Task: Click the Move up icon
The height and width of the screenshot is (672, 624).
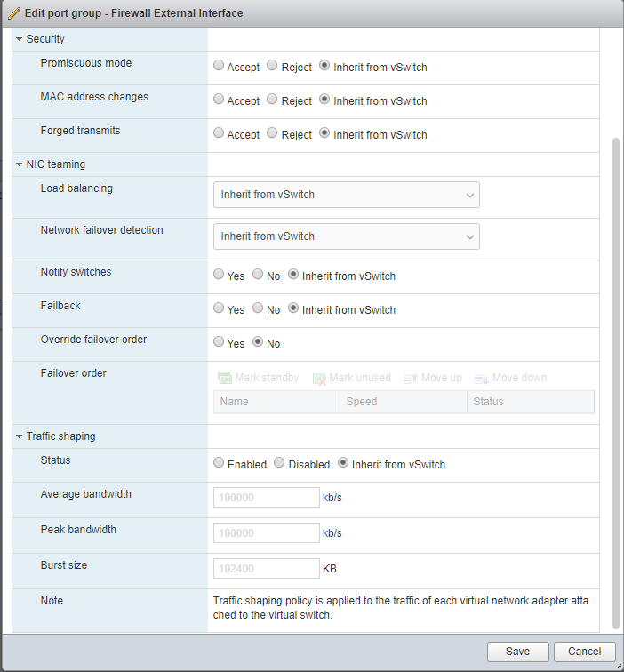Action: click(410, 378)
